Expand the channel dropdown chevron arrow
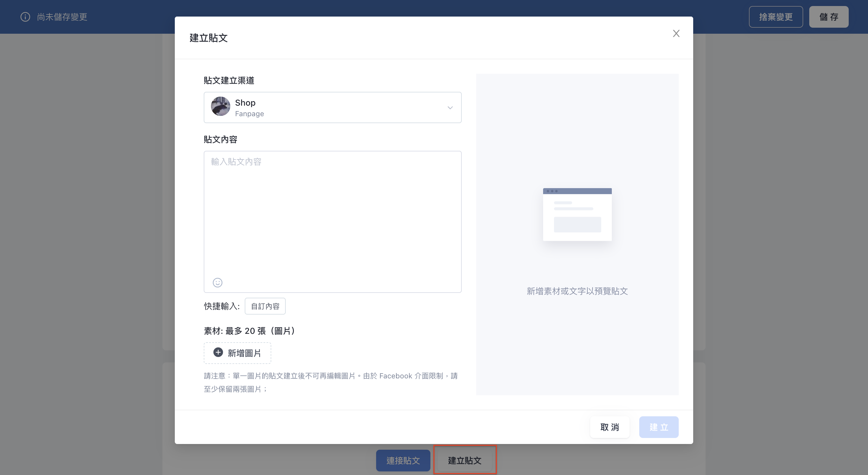 point(450,108)
